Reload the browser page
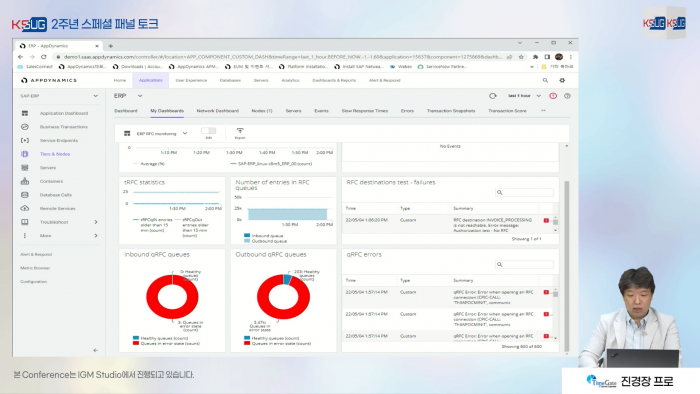700x394 pixels. 44,57
